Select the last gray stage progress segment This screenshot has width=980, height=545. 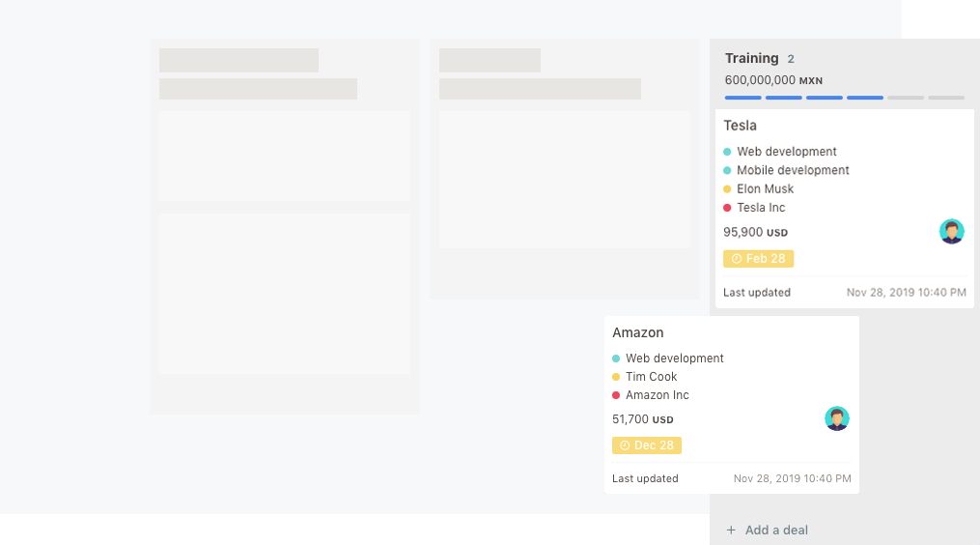[946, 98]
